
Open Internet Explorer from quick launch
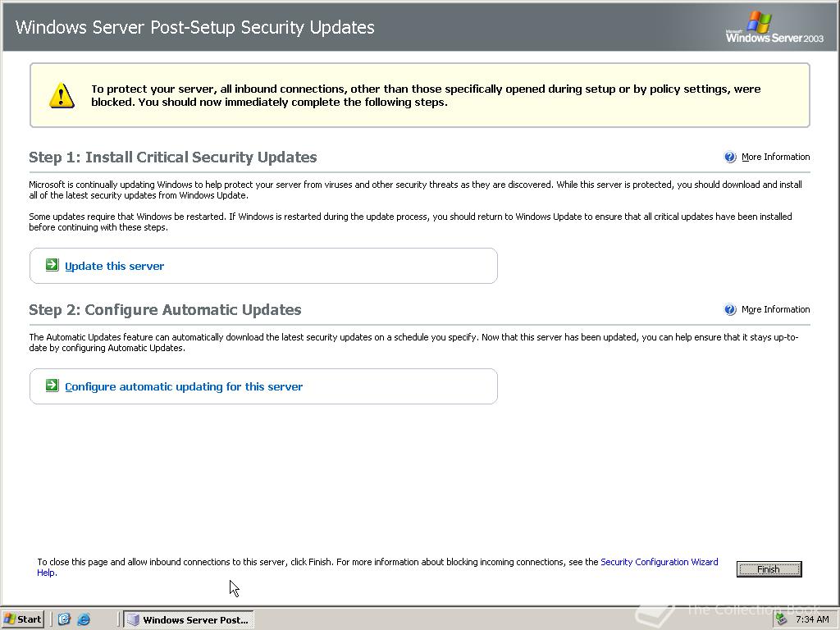pos(84,619)
